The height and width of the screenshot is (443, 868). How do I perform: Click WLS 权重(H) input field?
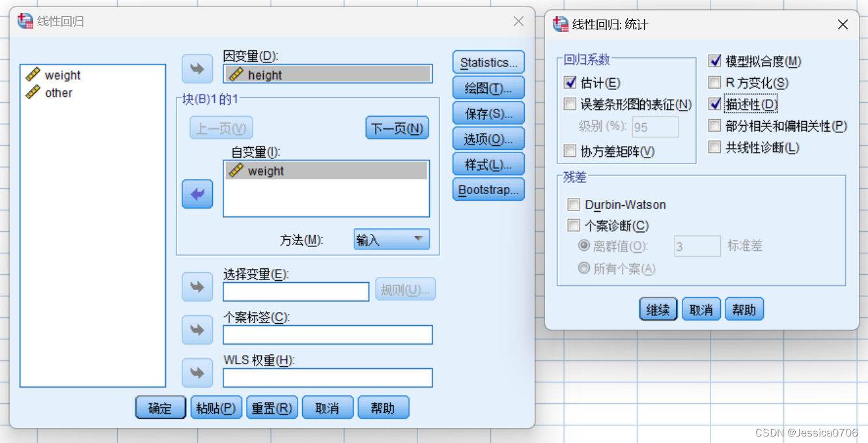click(x=328, y=378)
